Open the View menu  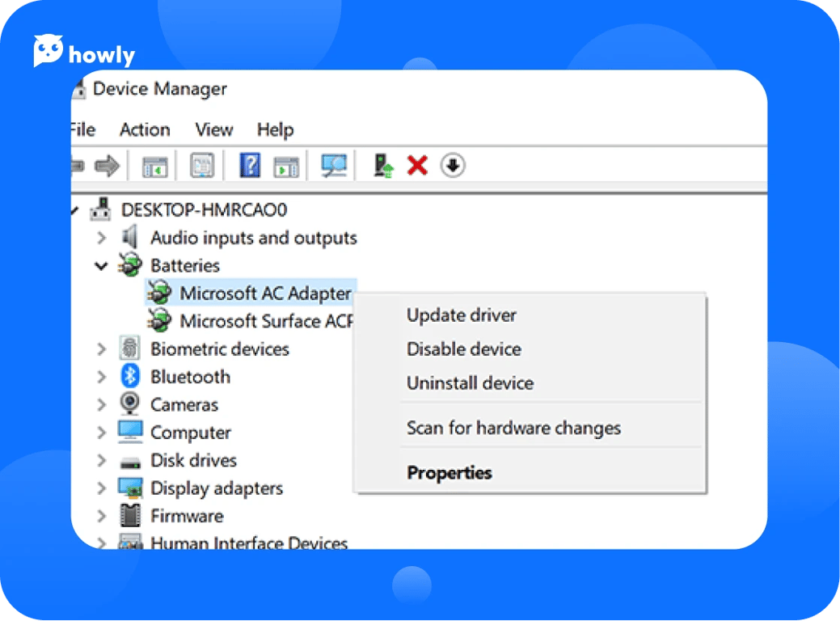[213, 129]
